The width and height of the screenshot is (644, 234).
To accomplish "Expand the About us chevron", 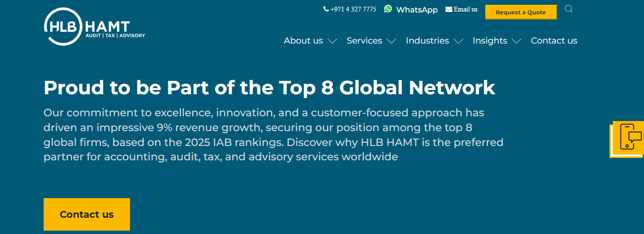I will tap(332, 42).
